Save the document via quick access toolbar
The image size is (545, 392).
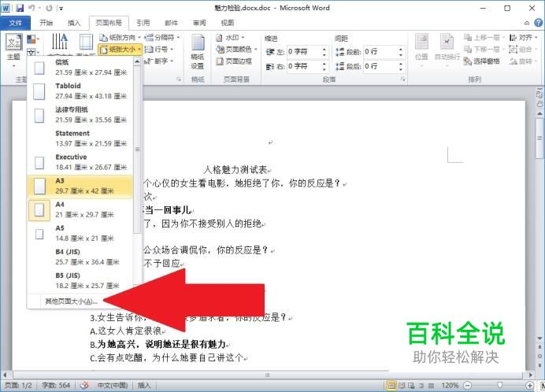pos(20,8)
